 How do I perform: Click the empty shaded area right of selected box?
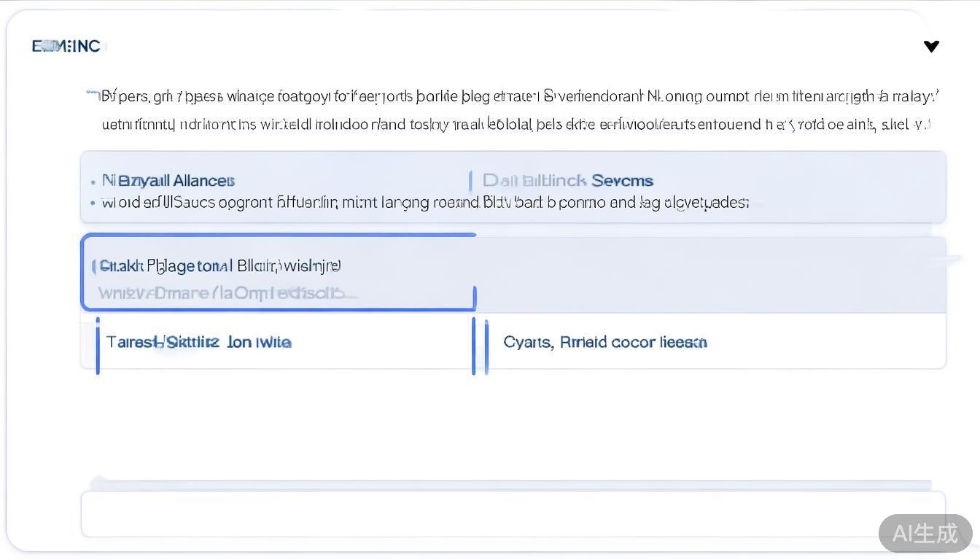click(x=711, y=275)
